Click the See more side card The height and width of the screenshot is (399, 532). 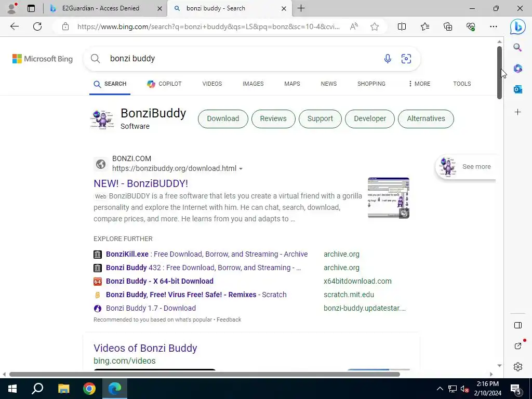click(x=465, y=167)
